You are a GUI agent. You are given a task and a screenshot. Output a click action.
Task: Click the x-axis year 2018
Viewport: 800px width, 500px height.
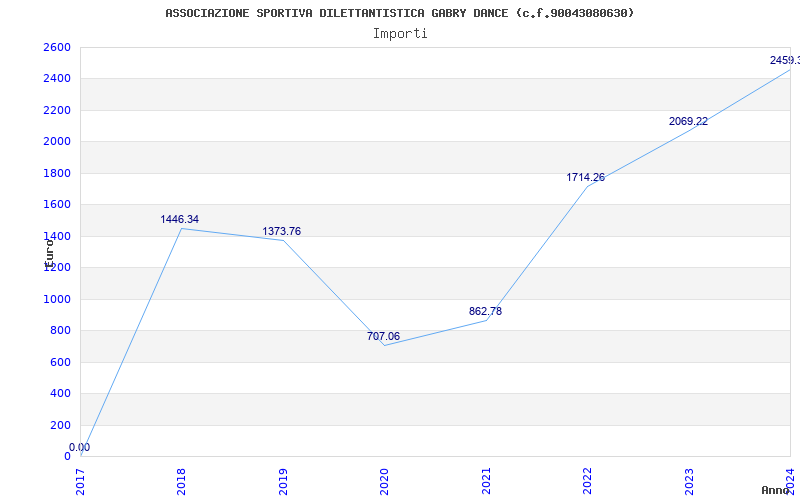pos(181,481)
